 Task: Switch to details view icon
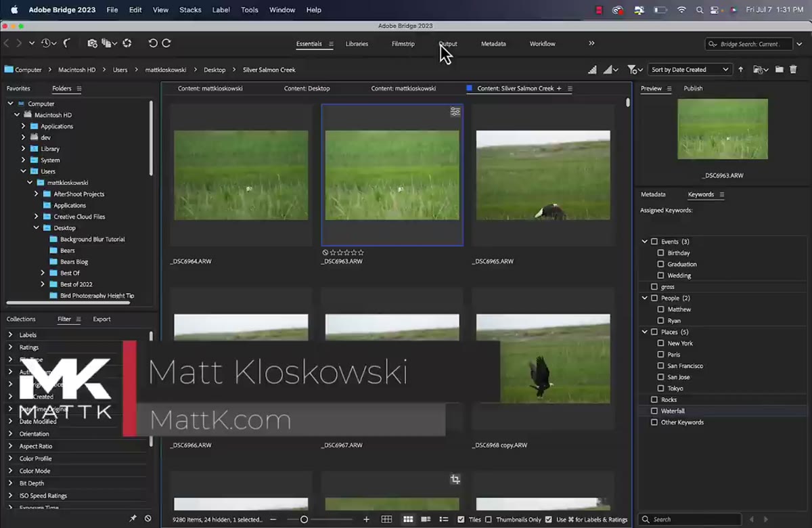[x=426, y=519]
